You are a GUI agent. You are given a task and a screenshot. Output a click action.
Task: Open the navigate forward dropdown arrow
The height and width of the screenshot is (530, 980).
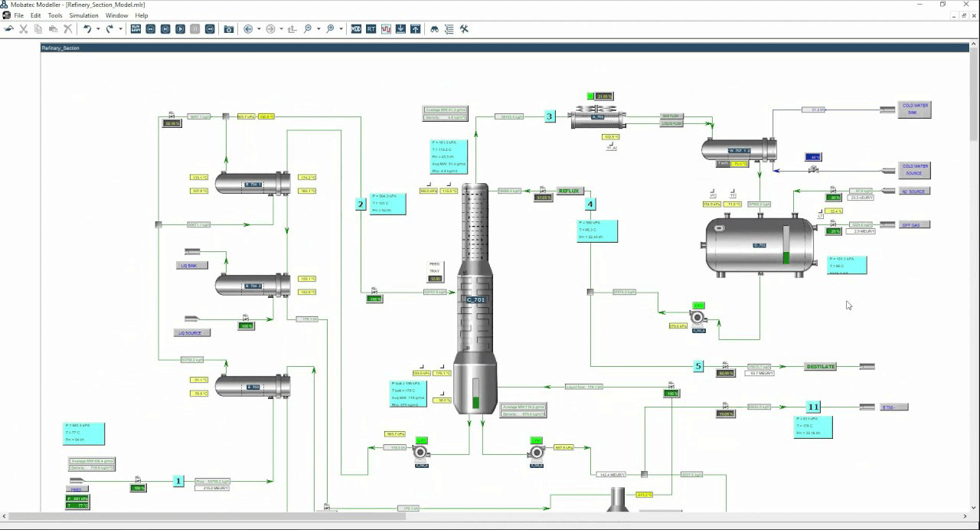[x=281, y=29]
